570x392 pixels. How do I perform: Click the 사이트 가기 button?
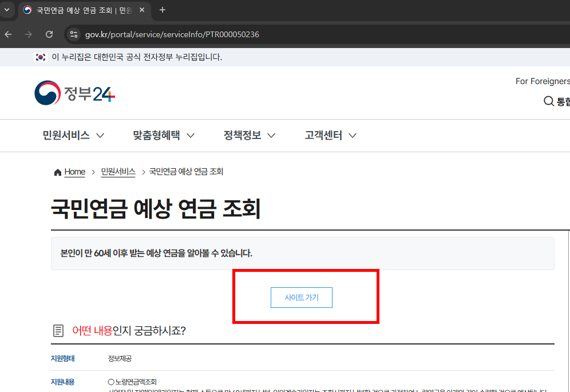[x=302, y=298]
